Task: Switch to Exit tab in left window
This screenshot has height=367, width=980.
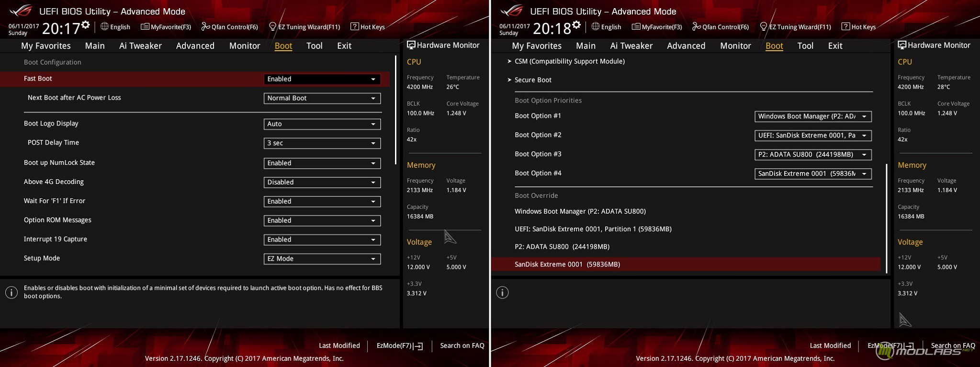Action: (x=344, y=46)
